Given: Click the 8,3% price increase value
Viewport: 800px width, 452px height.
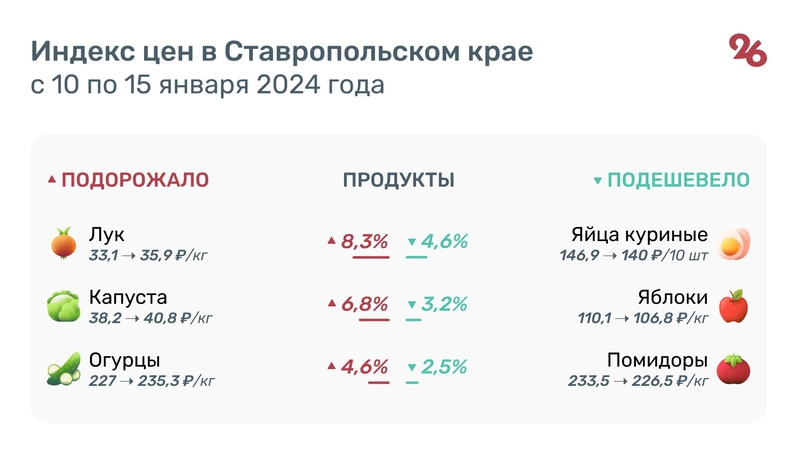Looking at the screenshot, I should (x=364, y=241).
